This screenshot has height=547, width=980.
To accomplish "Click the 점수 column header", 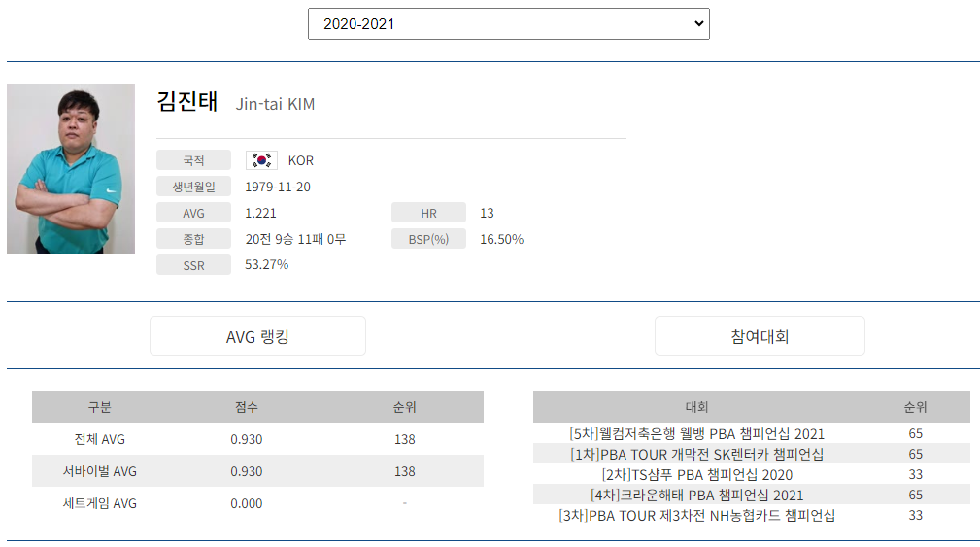I will pos(247,407).
